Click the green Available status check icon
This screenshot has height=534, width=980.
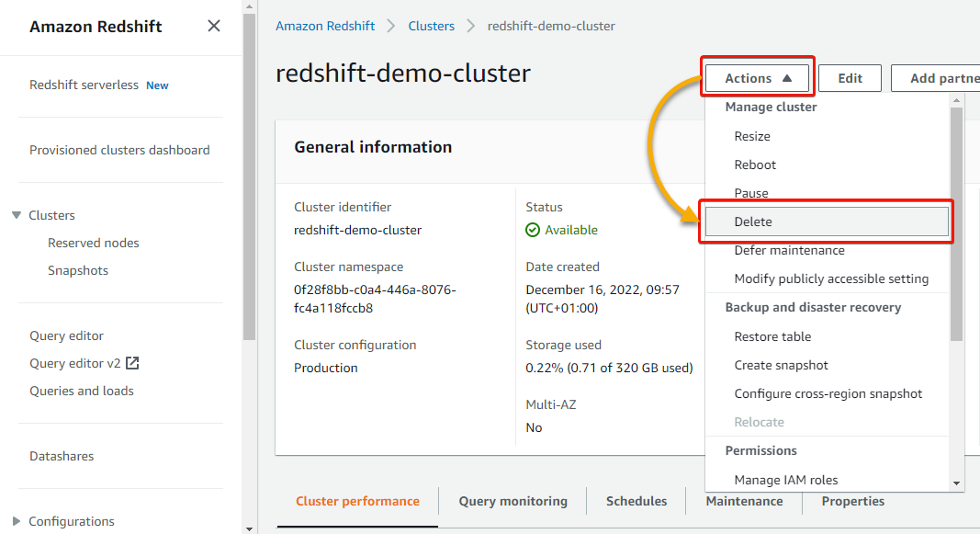click(533, 230)
